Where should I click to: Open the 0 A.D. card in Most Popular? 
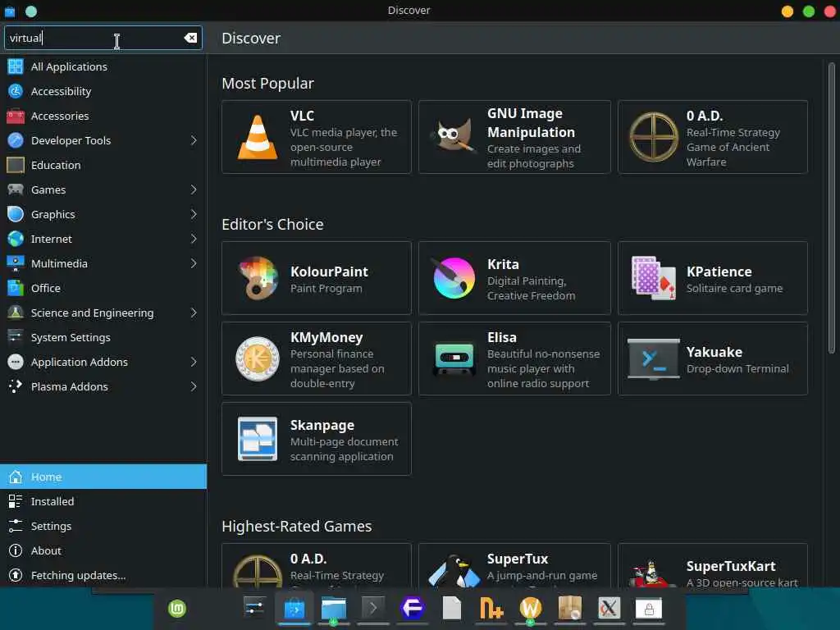tap(713, 137)
